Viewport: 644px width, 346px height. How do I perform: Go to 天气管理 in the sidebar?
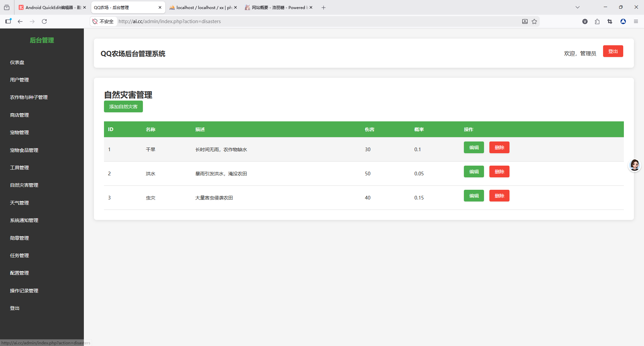click(x=19, y=203)
